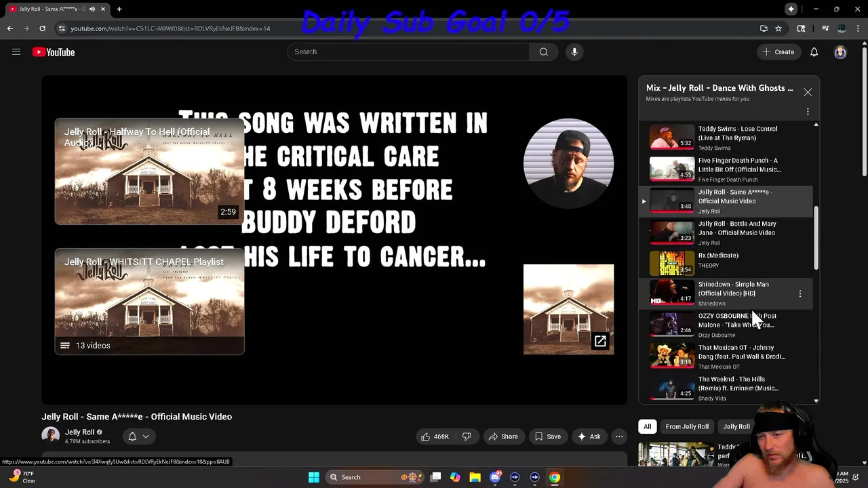Select currently playing Jelly Roll Same A*****e row
The image size is (868, 488).
tap(726, 201)
